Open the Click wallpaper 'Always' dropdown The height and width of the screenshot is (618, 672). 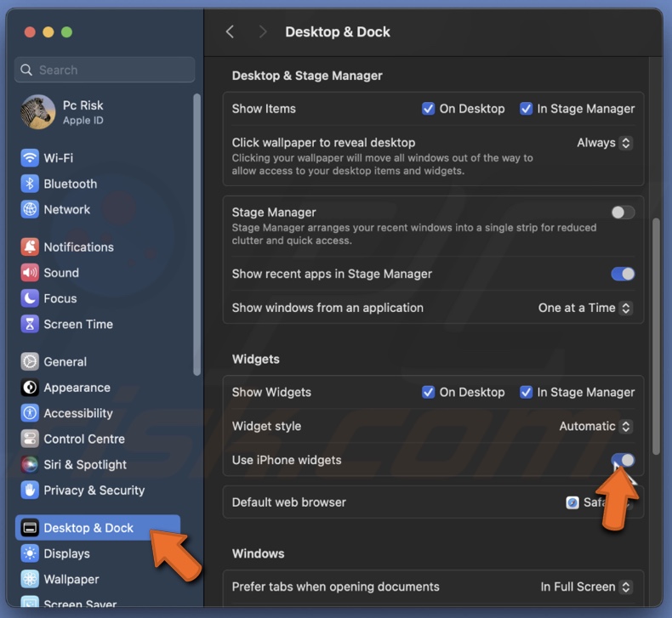tap(604, 143)
